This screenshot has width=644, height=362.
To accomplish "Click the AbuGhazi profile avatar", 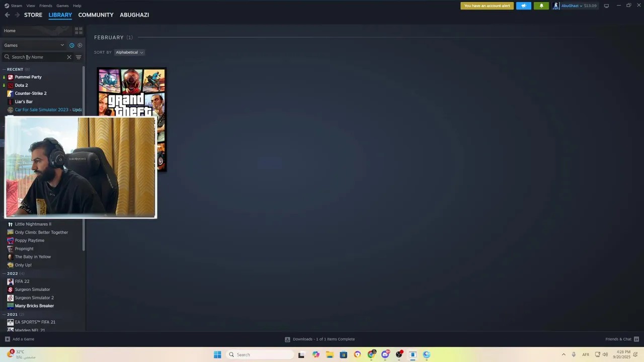I will (555, 6).
